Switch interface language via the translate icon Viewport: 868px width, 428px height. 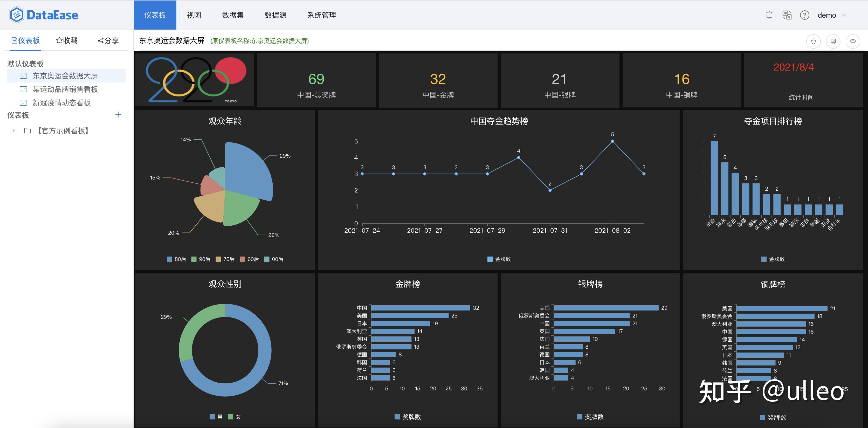click(788, 15)
